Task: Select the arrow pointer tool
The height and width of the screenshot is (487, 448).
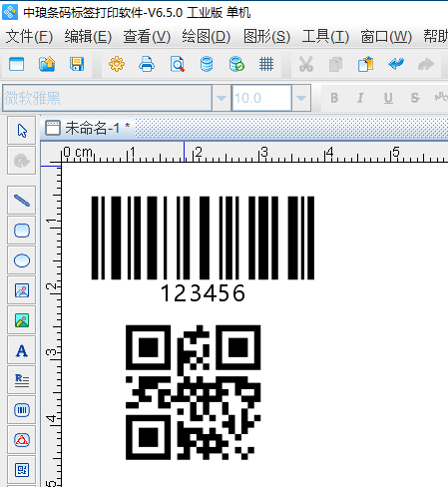Action: (22, 131)
